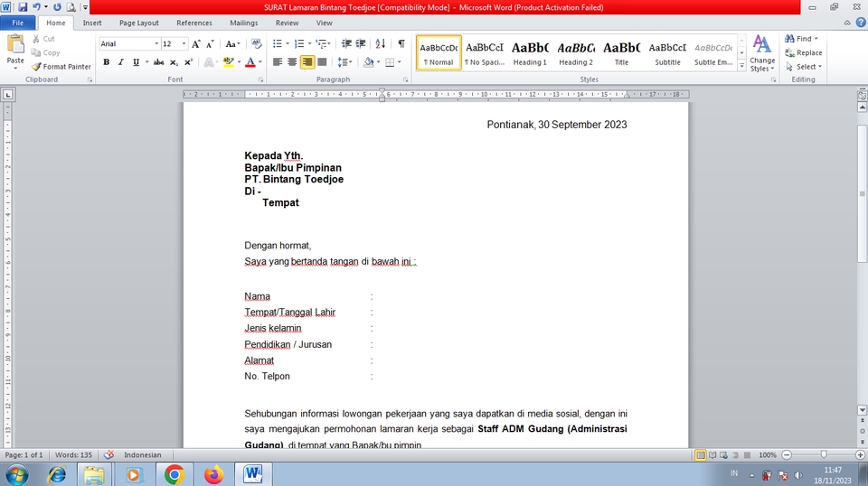Apply strikethrough formatting
Image resolution: width=868 pixels, height=486 pixels.
pos(159,62)
